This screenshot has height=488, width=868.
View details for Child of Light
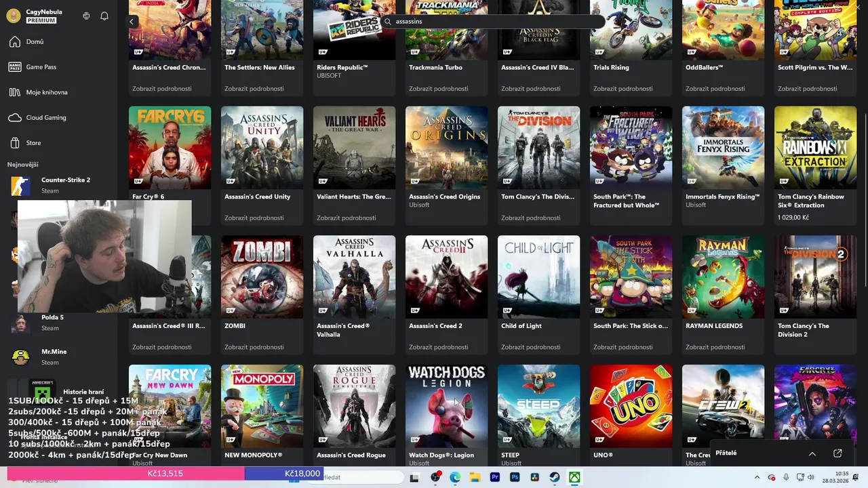(531, 347)
